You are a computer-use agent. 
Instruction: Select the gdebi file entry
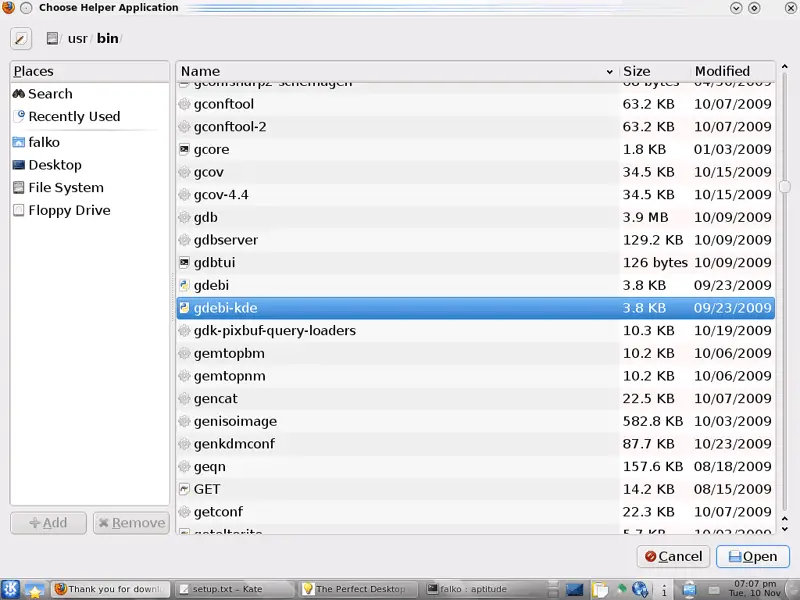coord(211,285)
